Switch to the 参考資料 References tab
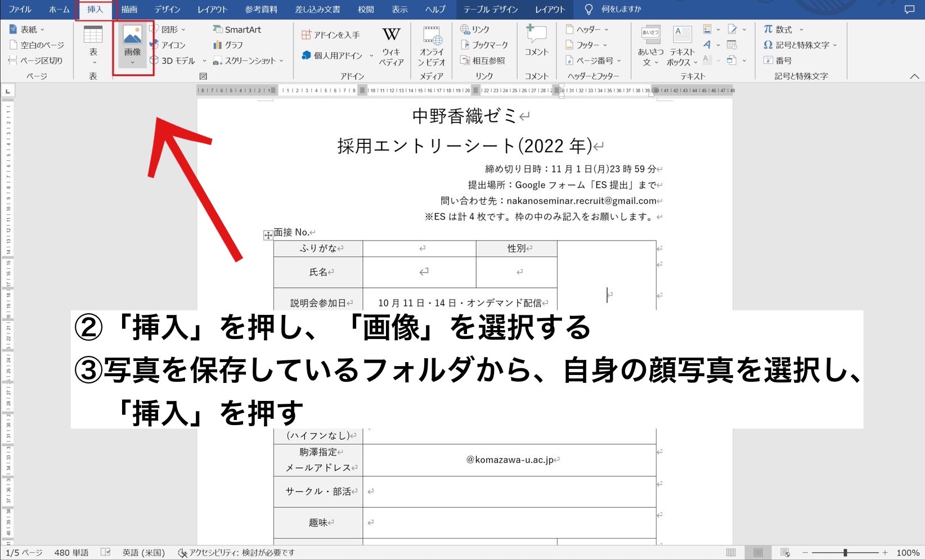 click(261, 9)
